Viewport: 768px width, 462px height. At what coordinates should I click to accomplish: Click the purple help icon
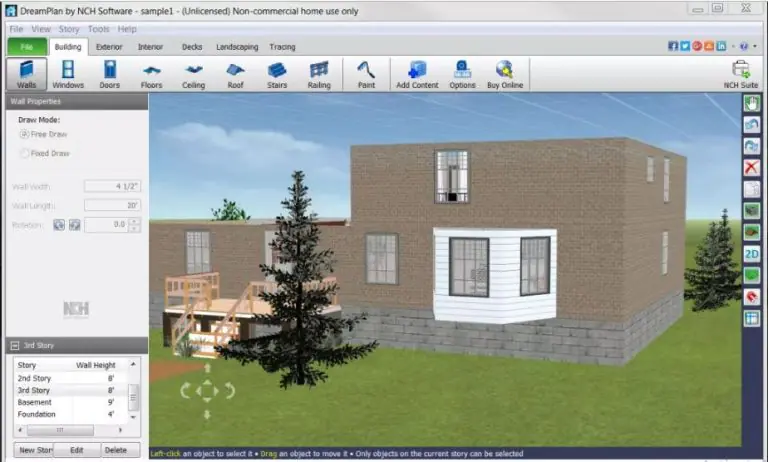(744, 46)
